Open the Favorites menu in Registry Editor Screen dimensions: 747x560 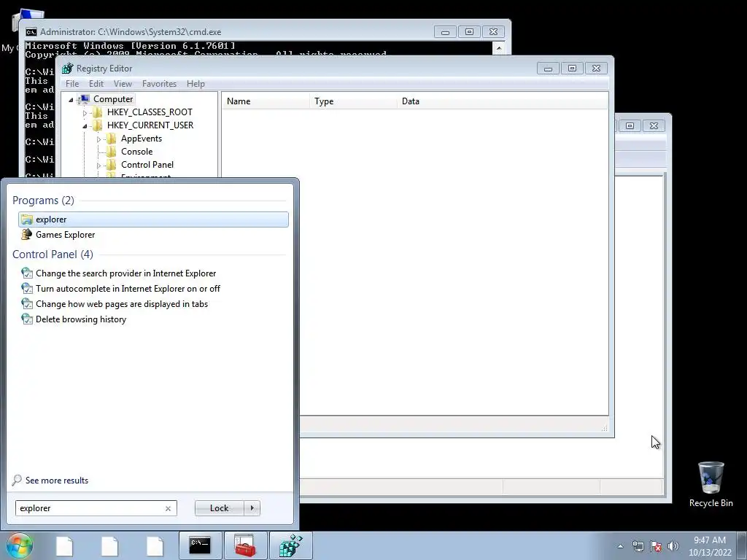coord(159,84)
